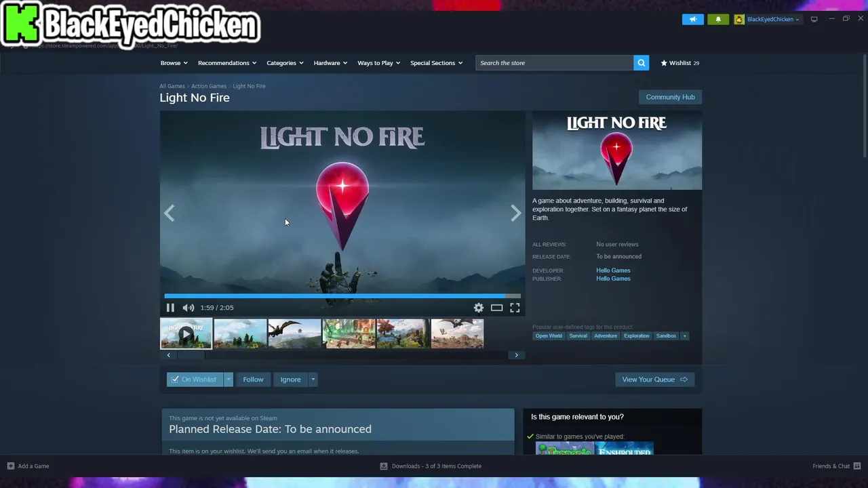
Task: Toggle theater mode on video player
Action: (497, 308)
